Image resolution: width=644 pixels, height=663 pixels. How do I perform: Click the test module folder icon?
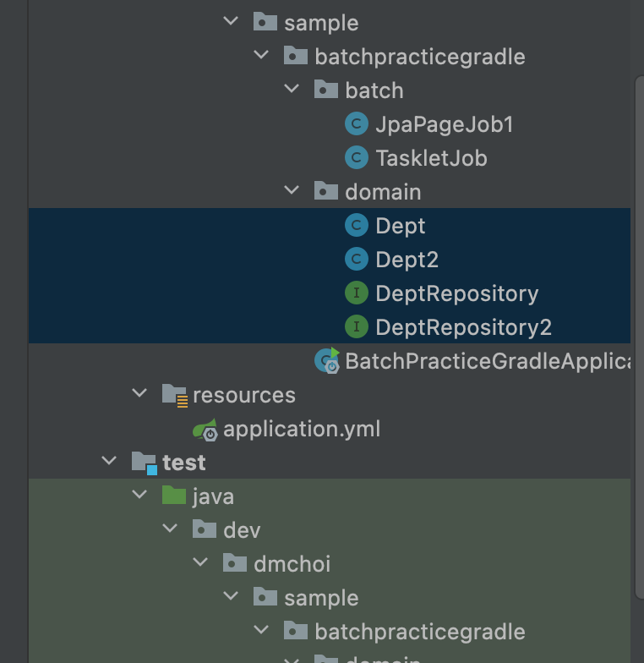145,463
